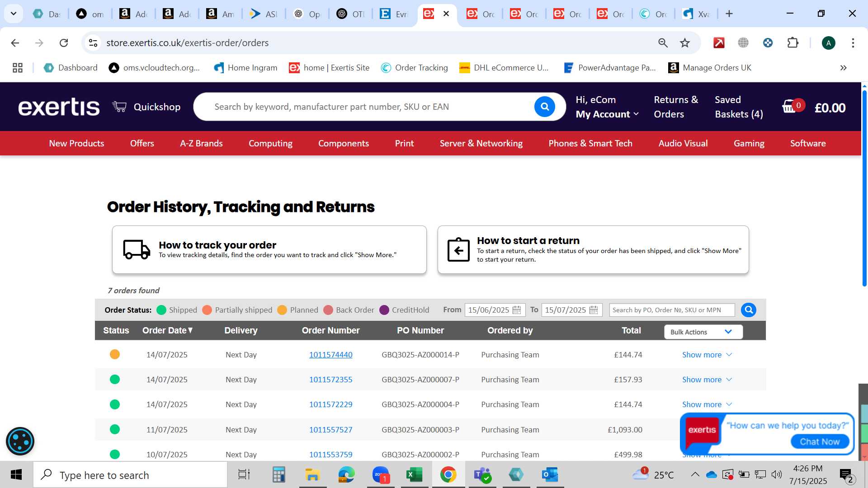The image size is (868, 488).
Task: Open Excel from the taskbar
Action: tap(414, 474)
